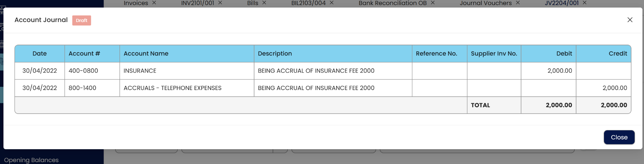Close the Invoices tab
644x164 pixels.
click(x=154, y=3)
